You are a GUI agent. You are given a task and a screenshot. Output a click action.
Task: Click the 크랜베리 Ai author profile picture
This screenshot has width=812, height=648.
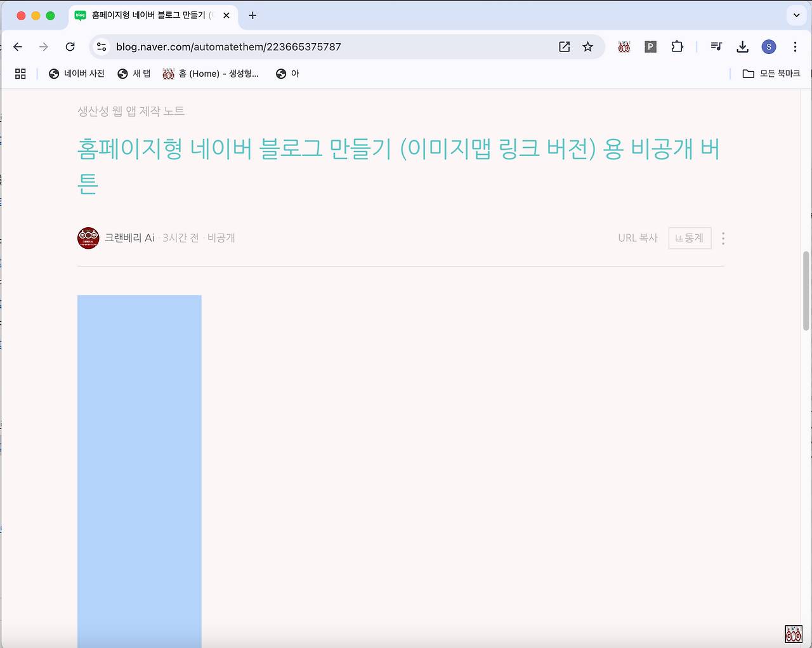click(88, 238)
